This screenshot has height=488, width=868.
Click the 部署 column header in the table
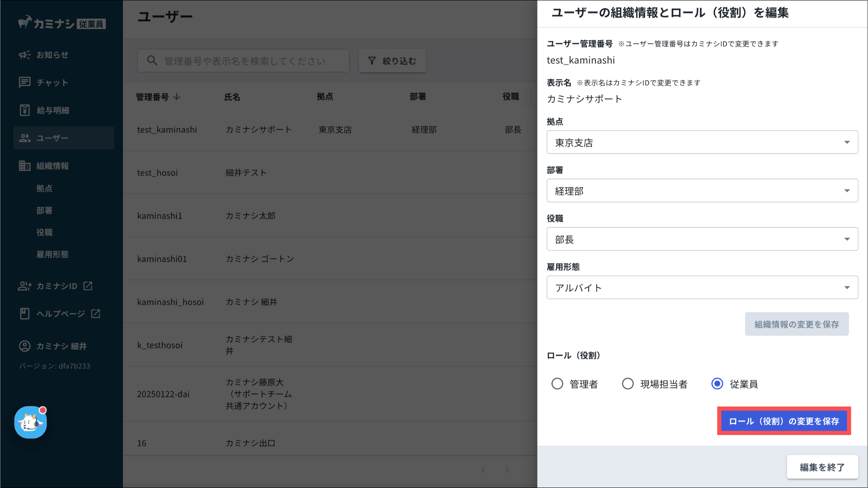coord(417,97)
